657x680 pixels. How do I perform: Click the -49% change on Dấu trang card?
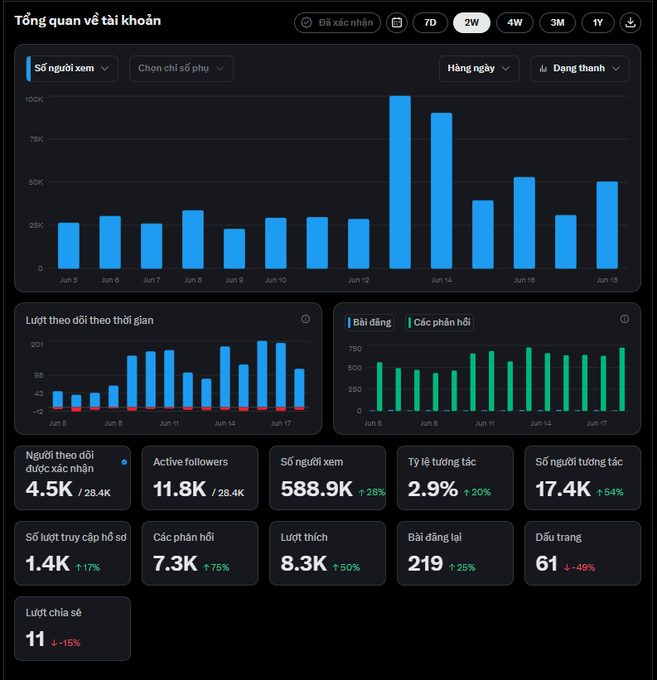pyautogui.click(x=579, y=568)
